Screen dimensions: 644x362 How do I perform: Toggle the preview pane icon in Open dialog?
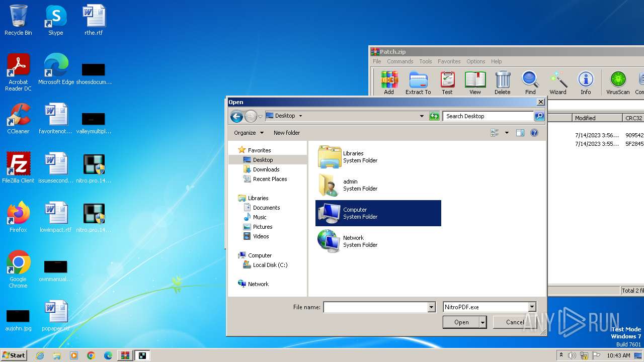click(520, 133)
